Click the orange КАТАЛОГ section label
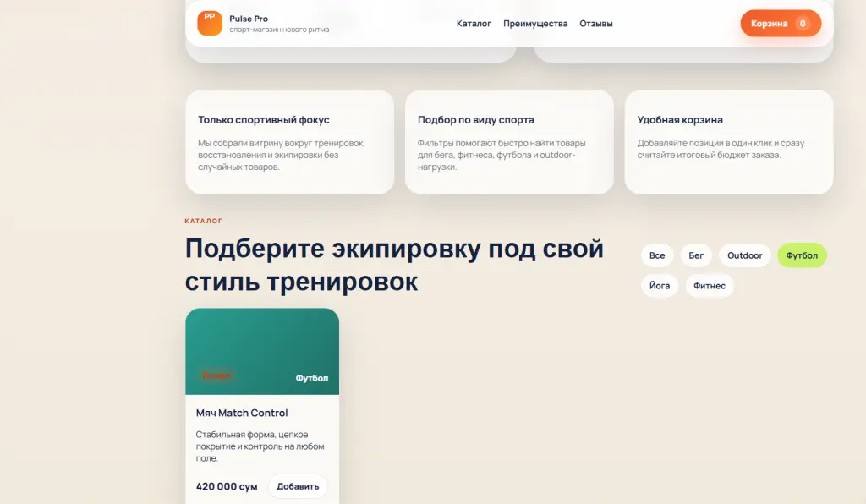This screenshot has width=866, height=504. pyautogui.click(x=203, y=221)
